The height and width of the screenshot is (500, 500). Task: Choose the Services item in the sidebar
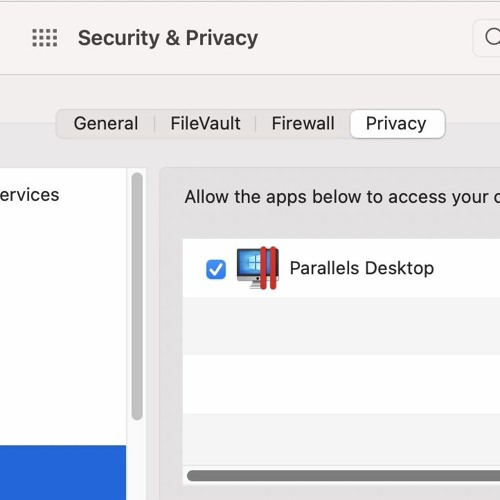point(29,195)
